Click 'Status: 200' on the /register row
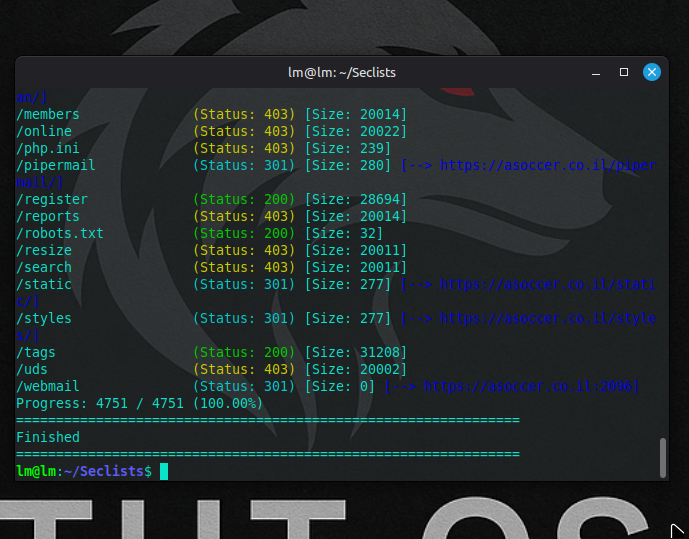This screenshot has height=539, width=689. (x=244, y=199)
